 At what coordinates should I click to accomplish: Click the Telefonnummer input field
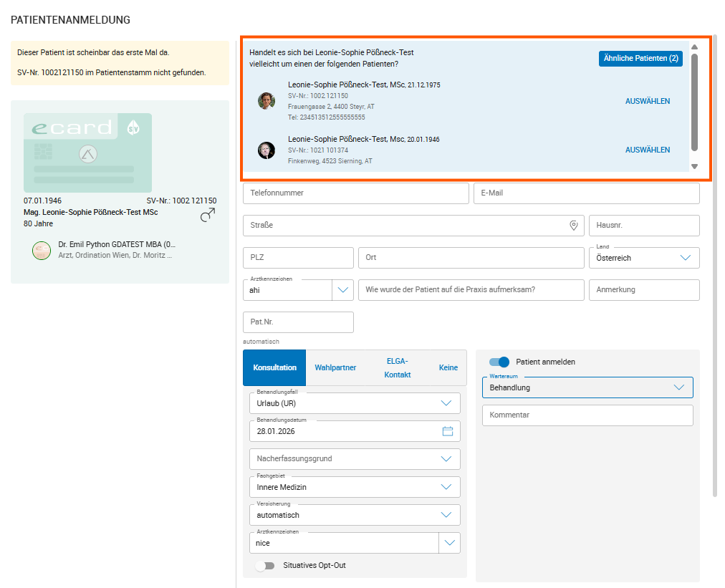(x=356, y=193)
